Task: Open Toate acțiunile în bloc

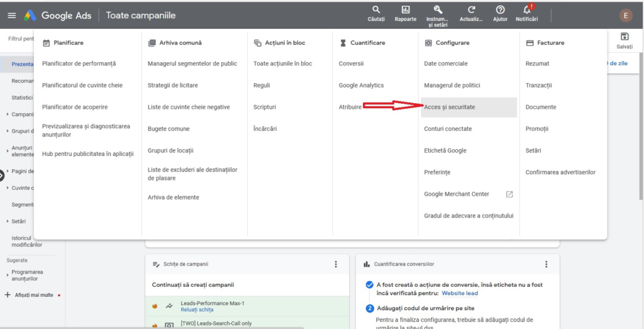Action: pos(282,64)
